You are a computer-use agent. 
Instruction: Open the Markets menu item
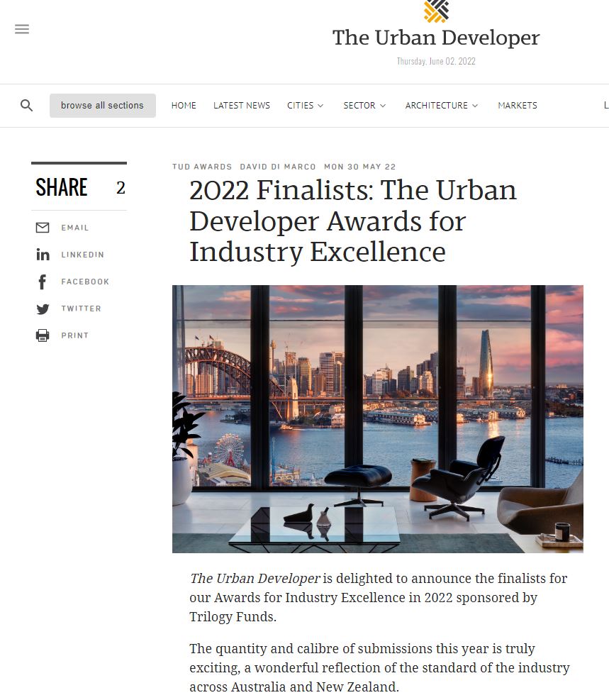pos(518,106)
